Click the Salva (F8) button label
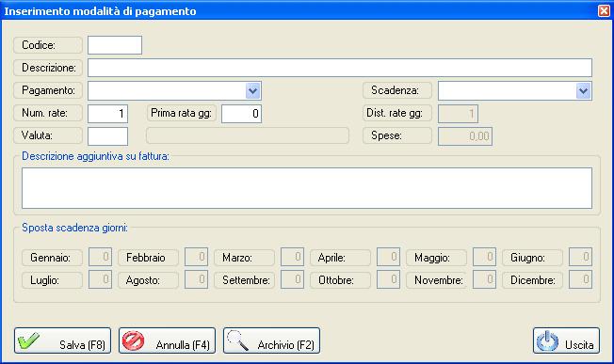The image size is (614, 364). point(82,345)
